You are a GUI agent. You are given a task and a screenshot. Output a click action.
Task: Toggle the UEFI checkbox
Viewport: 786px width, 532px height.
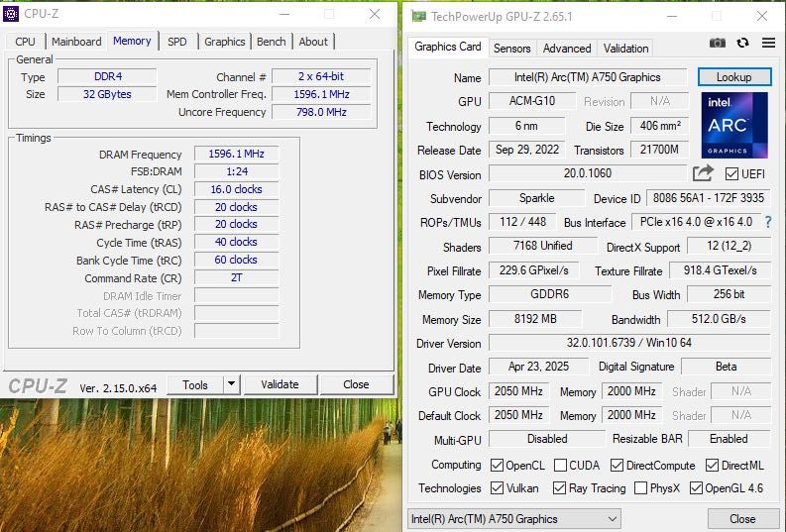click(x=731, y=173)
